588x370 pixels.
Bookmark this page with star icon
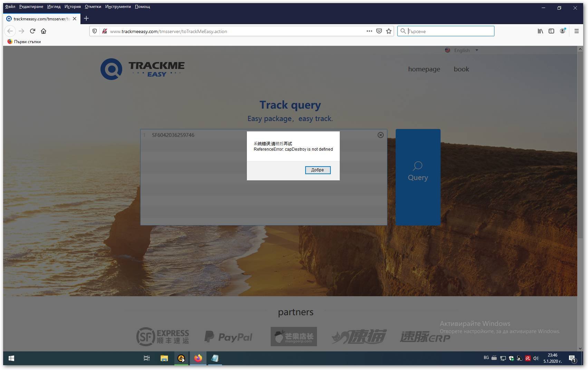389,31
